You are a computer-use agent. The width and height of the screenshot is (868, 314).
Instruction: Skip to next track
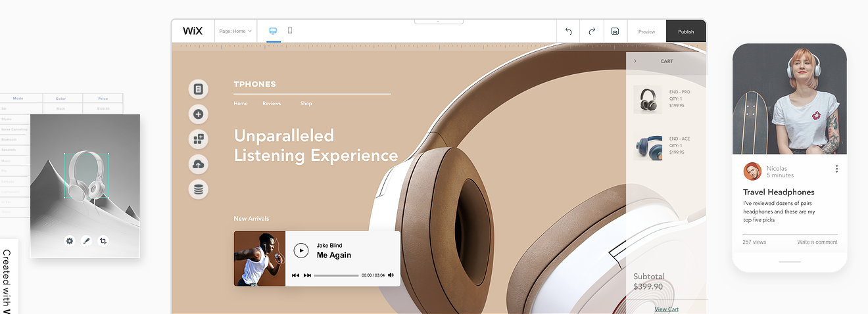pos(307,275)
